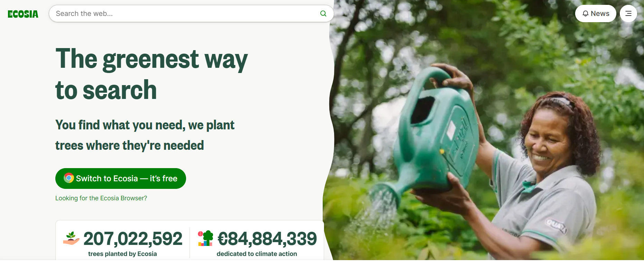Focus the Search the web field
The image size is (644, 266).
click(191, 13)
